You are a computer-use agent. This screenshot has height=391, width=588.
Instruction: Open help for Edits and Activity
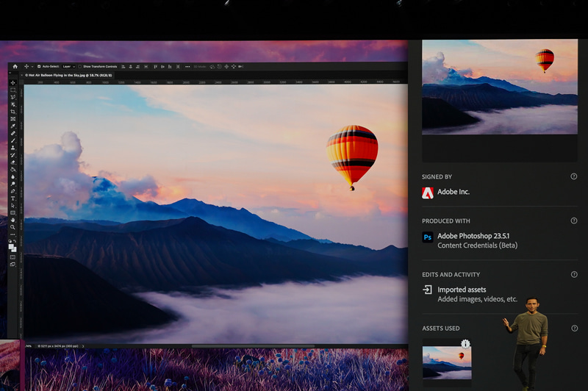(574, 274)
